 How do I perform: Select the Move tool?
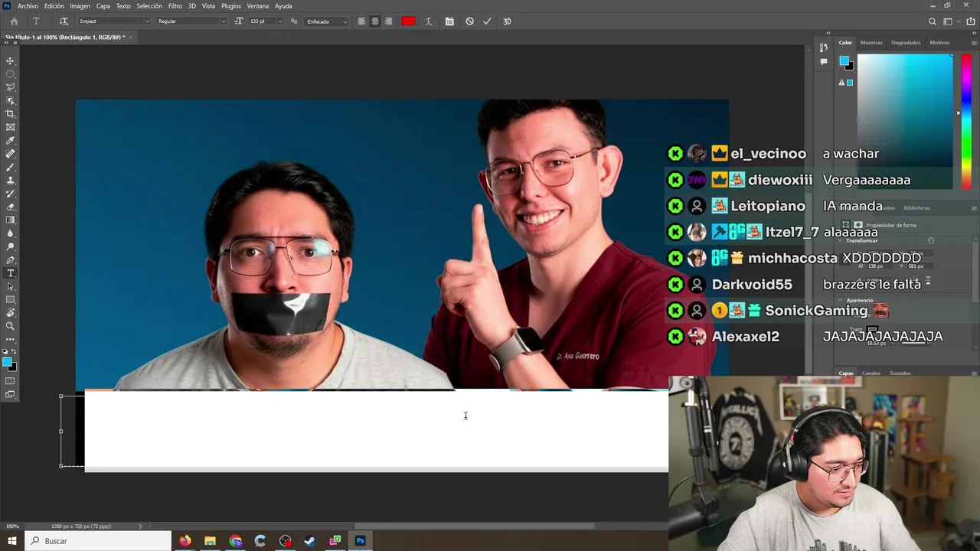tap(11, 61)
